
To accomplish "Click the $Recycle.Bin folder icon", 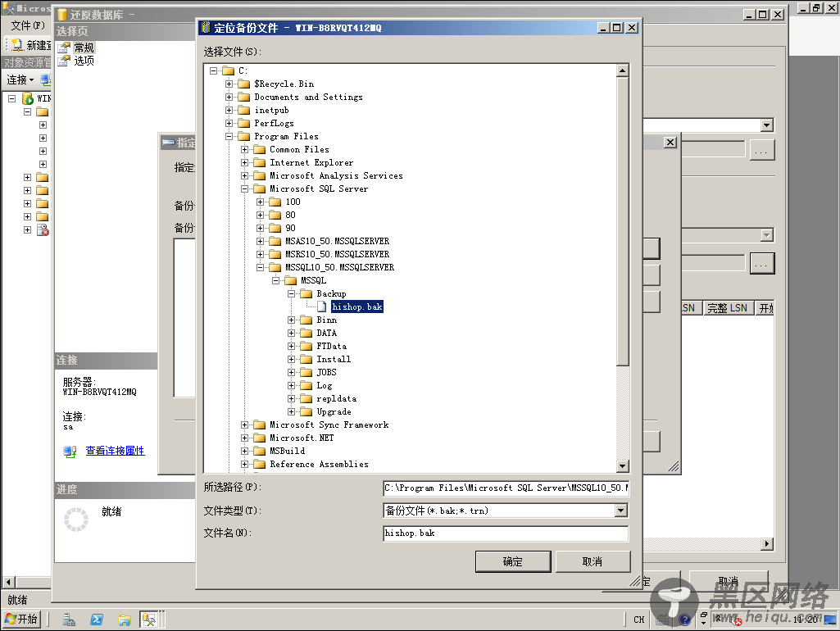I will click(x=243, y=84).
